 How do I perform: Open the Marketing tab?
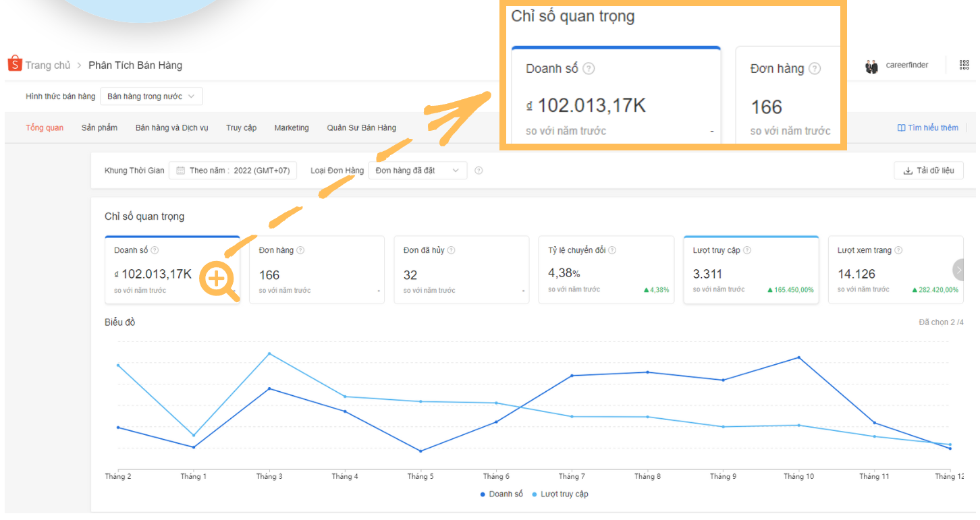pyautogui.click(x=292, y=127)
